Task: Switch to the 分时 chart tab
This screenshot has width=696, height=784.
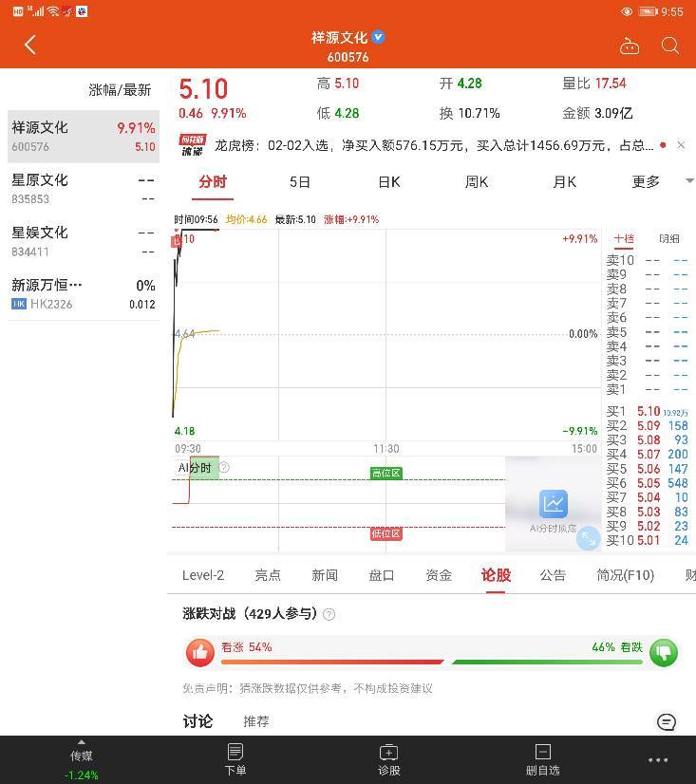Action: (x=213, y=182)
